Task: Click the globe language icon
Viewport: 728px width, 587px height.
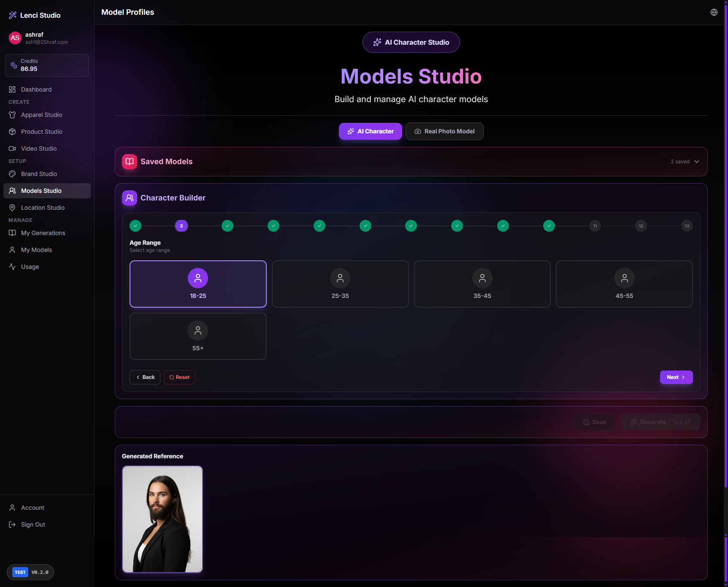Action: coord(714,12)
